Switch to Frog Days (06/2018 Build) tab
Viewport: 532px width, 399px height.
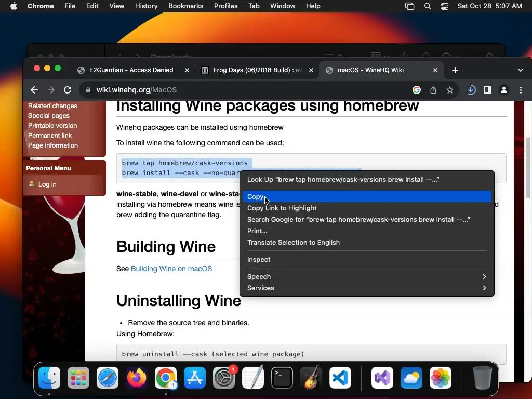pyautogui.click(x=257, y=70)
